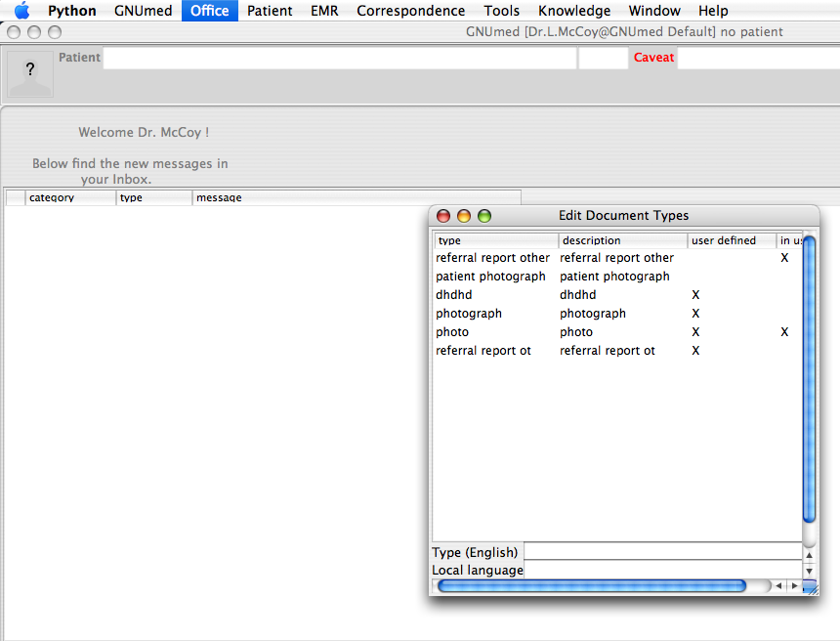The image size is (840, 641).
Task: Click the scroll right arrow in dialog
Action: click(x=794, y=586)
